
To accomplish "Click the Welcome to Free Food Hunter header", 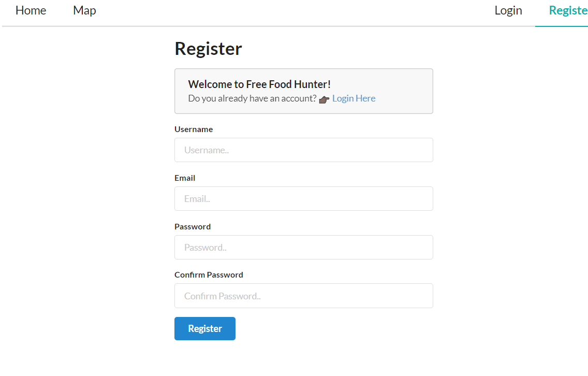I will click(x=259, y=84).
